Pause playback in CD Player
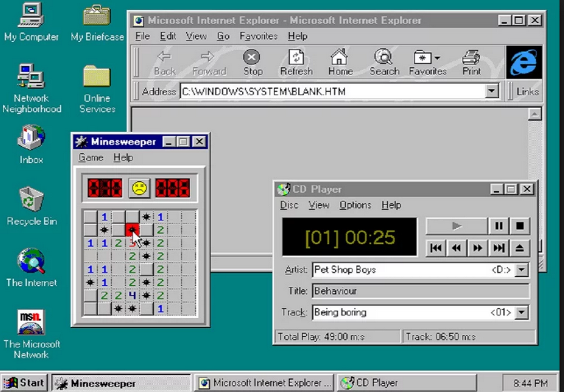The image size is (564, 392). [x=498, y=226]
